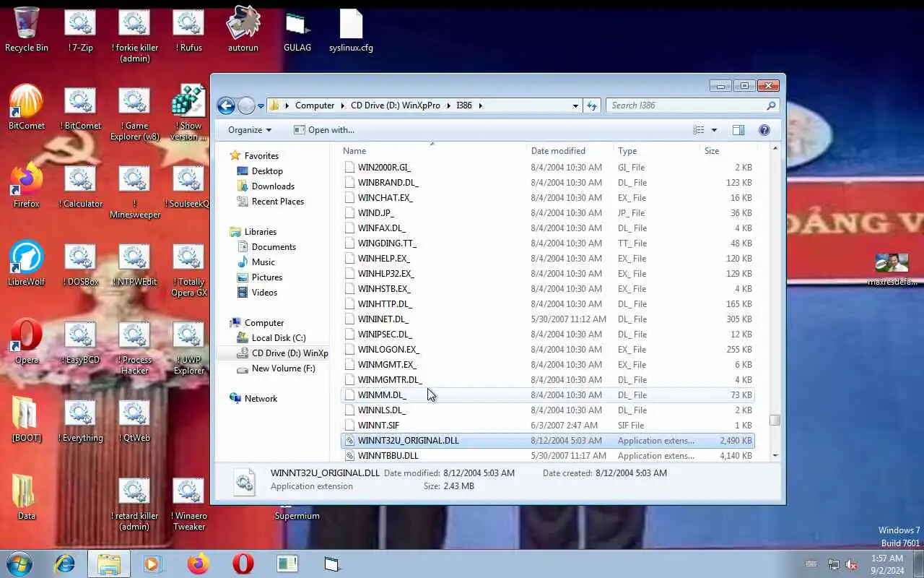Sort by Size column header
Screen dimensions: 924x578
pos(728,151)
